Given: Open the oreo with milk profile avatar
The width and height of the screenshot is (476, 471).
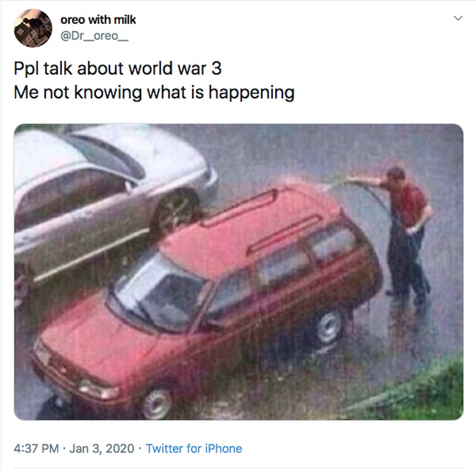Looking at the screenshot, I should 33,28.
